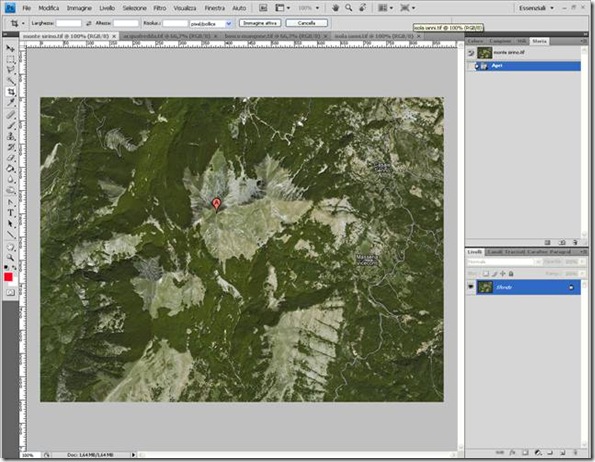Select the Eyedropper tool
The width and height of the screenshot is (595, 462).
[x=11, y=103]
